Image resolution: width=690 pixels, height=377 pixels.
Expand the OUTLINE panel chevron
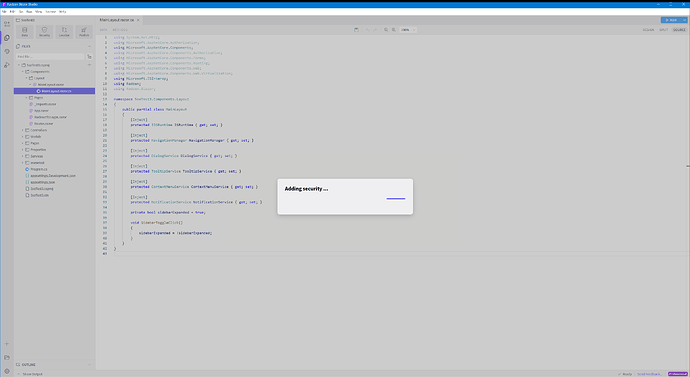[x=89, y=365]
